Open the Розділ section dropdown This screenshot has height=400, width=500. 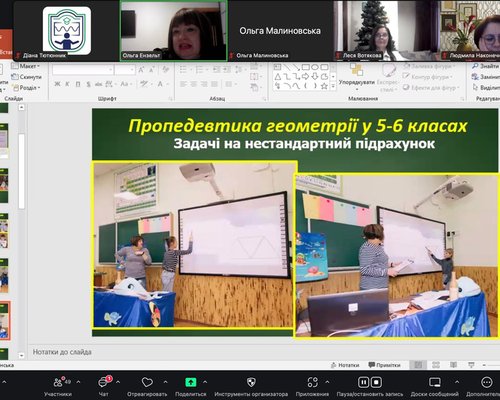(x=26, y=88)
